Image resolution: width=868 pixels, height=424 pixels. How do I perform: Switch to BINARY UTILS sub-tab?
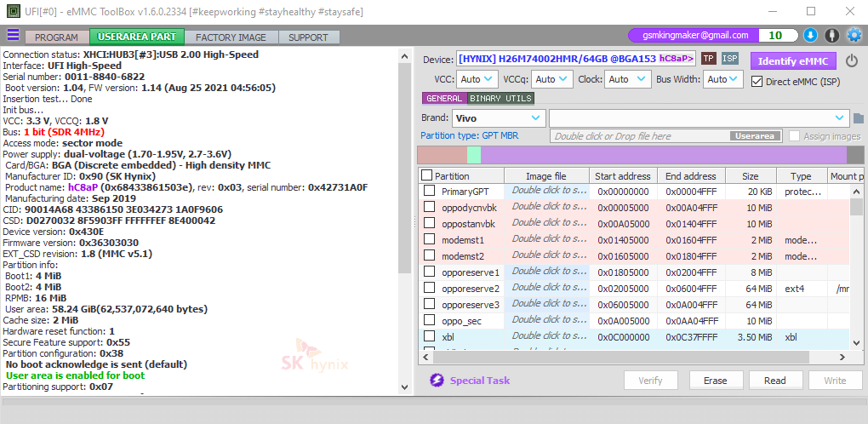point(501,99)
